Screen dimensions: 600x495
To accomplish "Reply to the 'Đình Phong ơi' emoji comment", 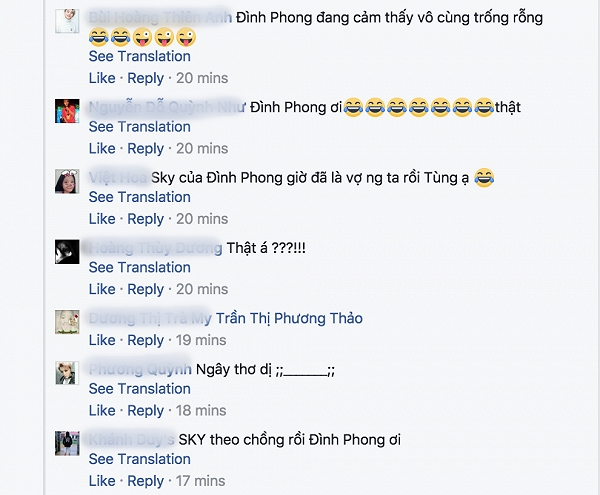I will [x=145, y=149].
